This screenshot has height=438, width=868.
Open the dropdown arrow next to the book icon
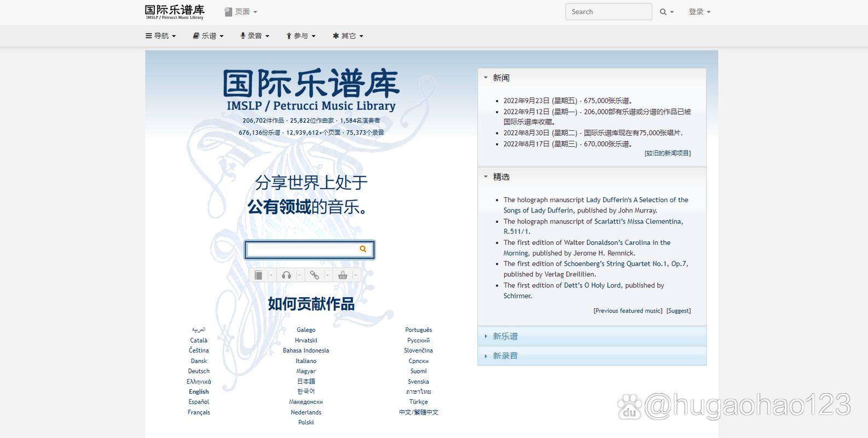[271, 275]
